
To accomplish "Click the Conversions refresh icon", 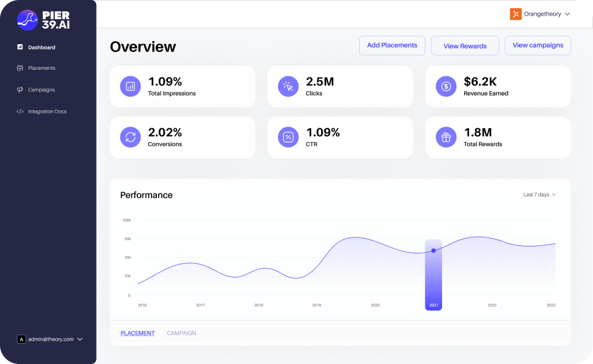I will point(130,137).
